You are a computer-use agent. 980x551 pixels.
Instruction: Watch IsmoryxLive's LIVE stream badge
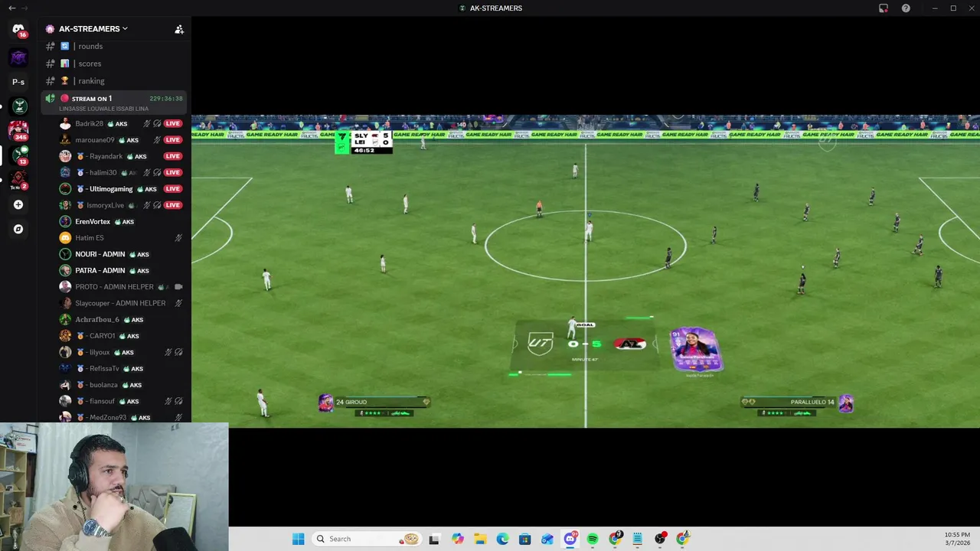[173, 205]
